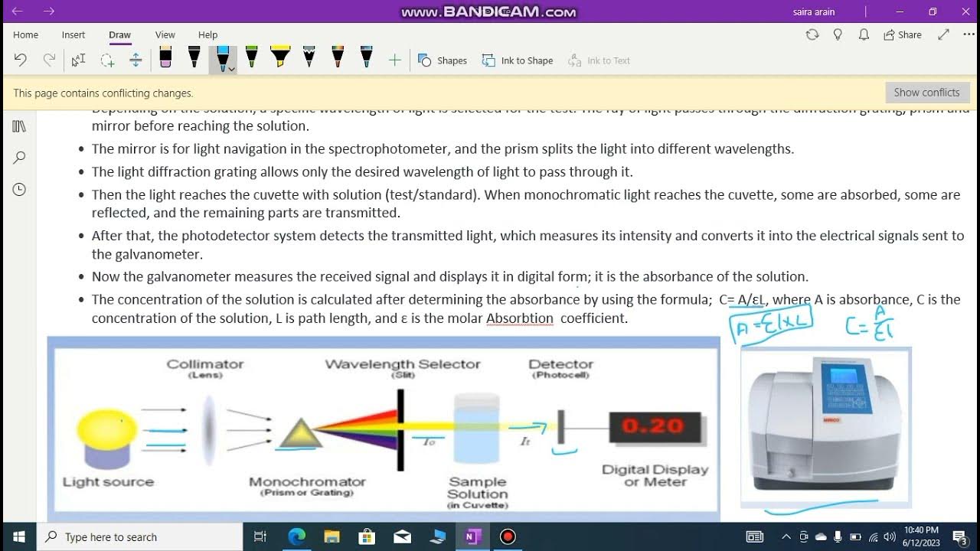The width and height of the screenshot is (980, 551).
Task: Enter full screen mode with the expand icon
Action: pos(944,34)
